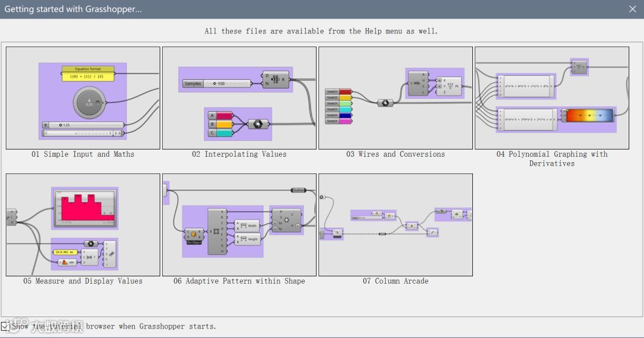This screenshot has height=338, width=644.
Task: Click the '05 Measure and Display Values' caption
Action: (x=83, y=281)
